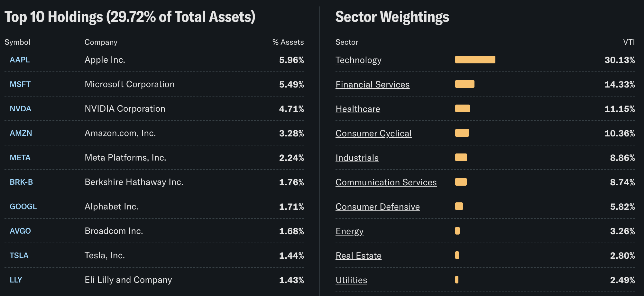Select the AVGO symbol link
The width and height of the screenshot is (644, 296).
pos(20,231)
